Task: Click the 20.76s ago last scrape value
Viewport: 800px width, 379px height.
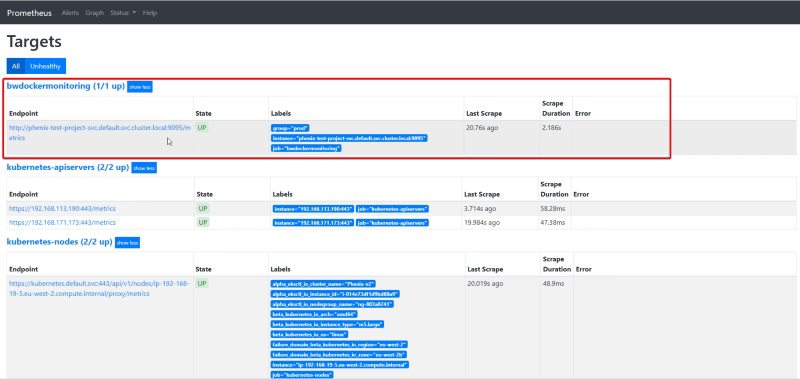Action: click(x=482, y=128)
